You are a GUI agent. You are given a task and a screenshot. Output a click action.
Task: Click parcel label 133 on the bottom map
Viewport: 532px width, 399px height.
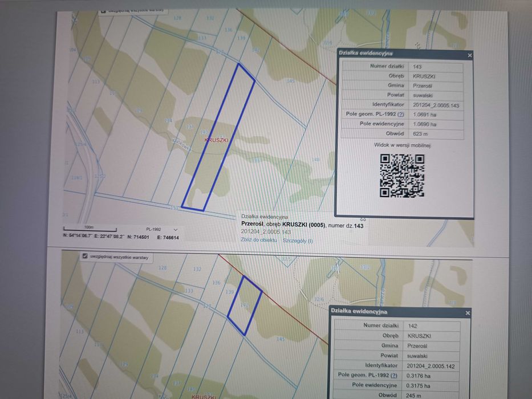tap(189, 291)
